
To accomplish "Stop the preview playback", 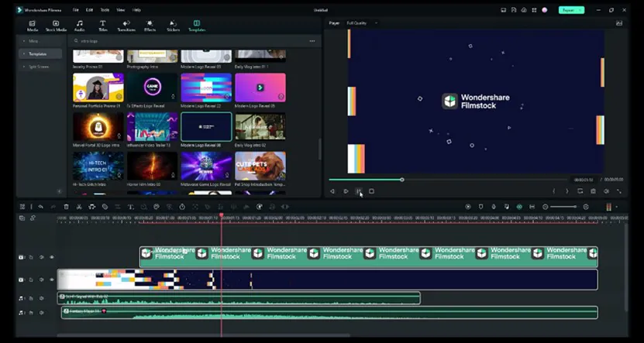I will click(x=371, y=191).
